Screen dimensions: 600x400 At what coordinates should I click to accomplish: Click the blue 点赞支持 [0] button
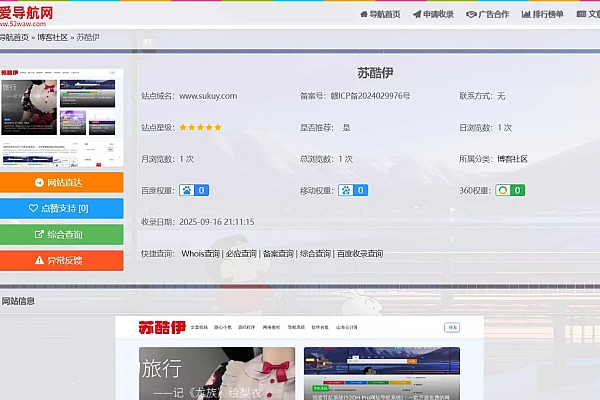pyautogui.click(x=62, y=208)
